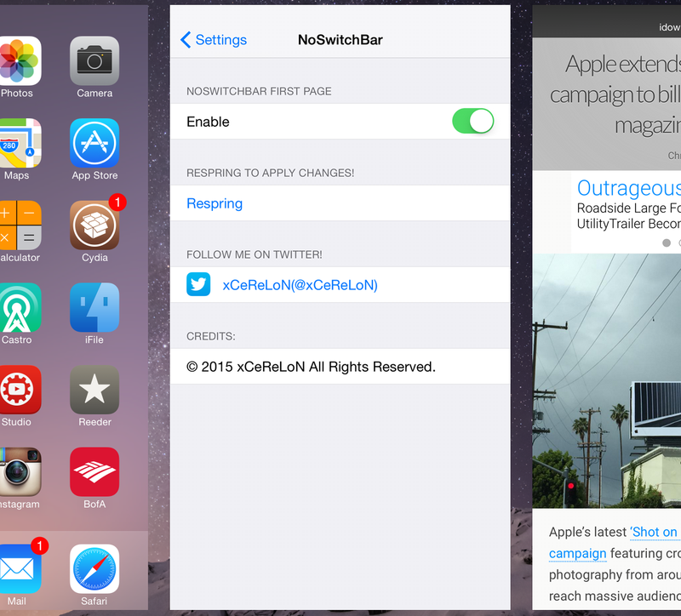Launch Safari from the dock
Viewport: 681px width, 616px height.
pos(94,568)
